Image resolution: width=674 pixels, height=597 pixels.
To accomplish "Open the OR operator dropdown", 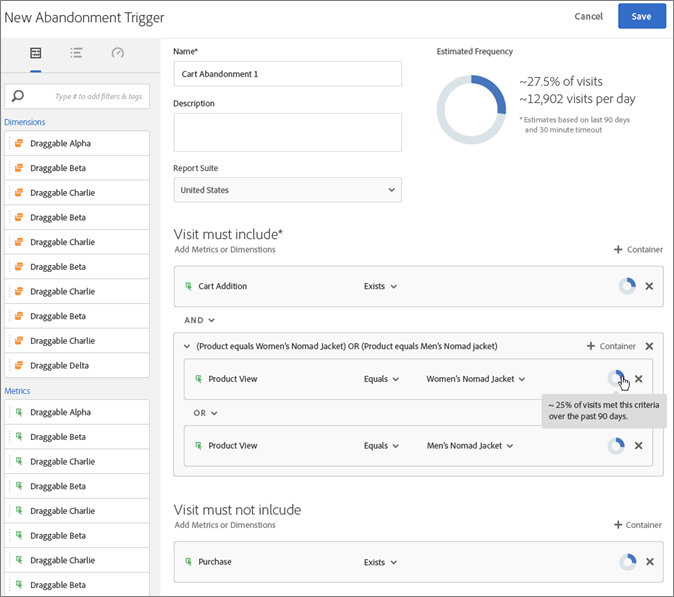I will (205, 413).
